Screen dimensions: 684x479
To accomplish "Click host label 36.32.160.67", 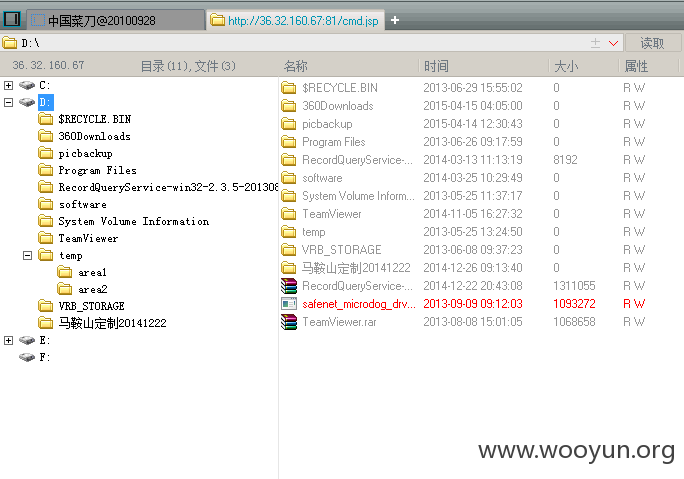I will [48, 65].
